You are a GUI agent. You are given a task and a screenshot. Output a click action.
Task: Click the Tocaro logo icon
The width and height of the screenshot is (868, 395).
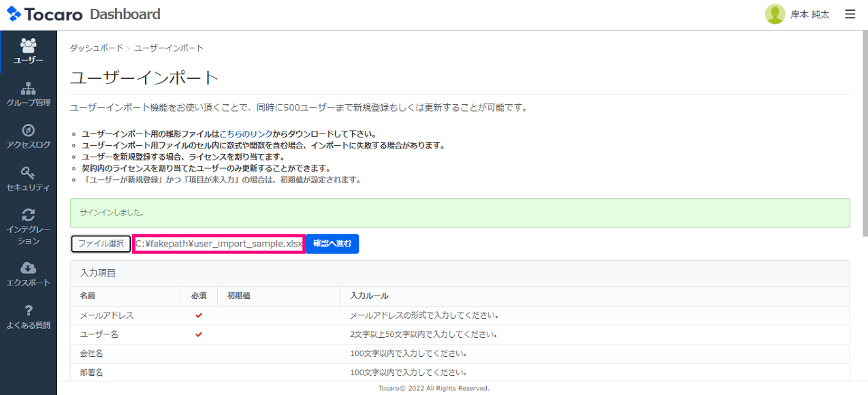14,14
